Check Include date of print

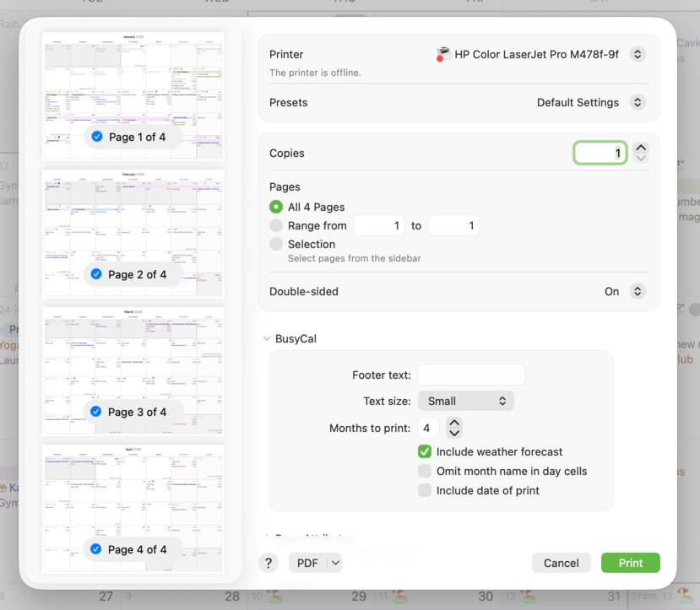click(x=425, y=490)
